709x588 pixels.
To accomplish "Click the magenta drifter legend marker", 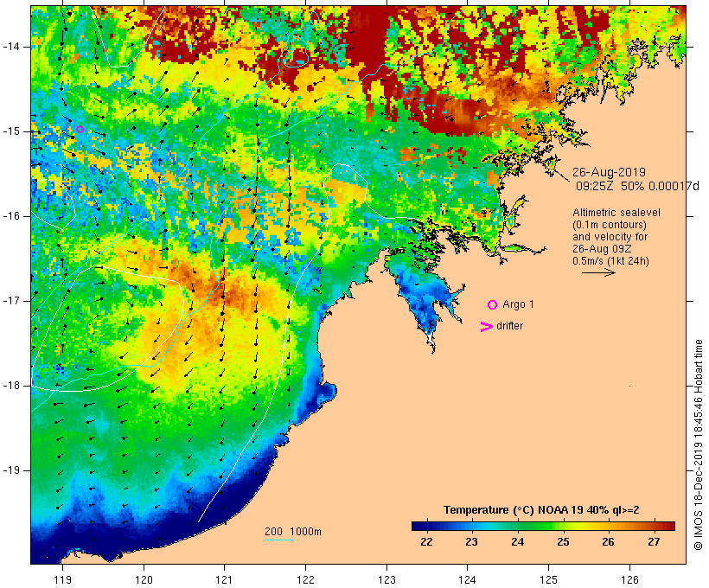I will pos(486,327).
